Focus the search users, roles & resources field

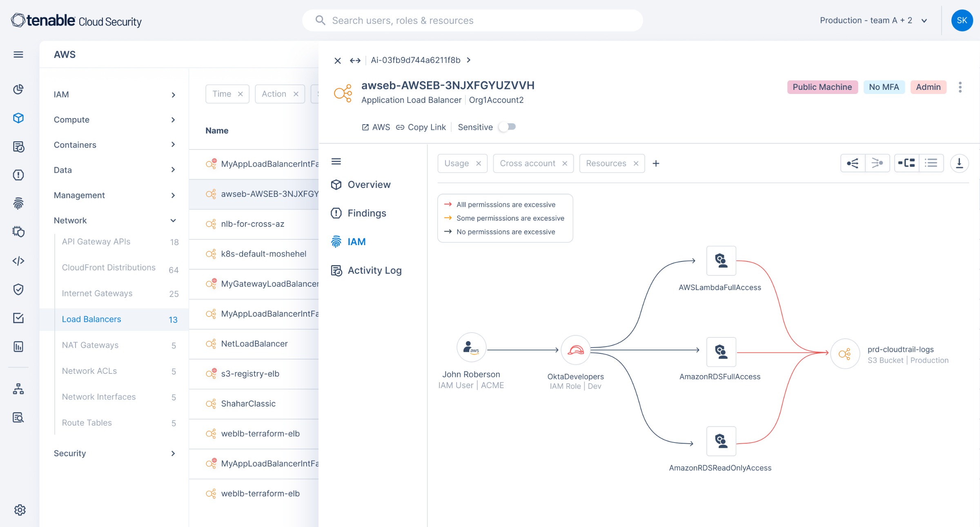pyautogui.click(x=472, y=20)
